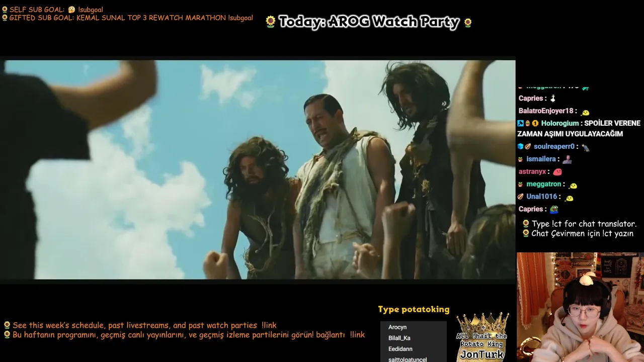Click the seed badge beside soulreaperr0

pos(528,146)
